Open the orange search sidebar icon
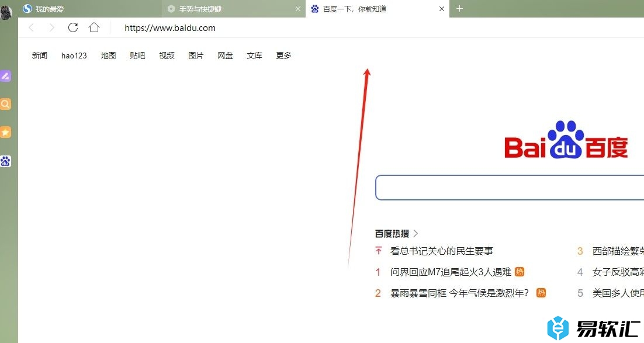Screen dimensions: 644x343 coord(5,104)
